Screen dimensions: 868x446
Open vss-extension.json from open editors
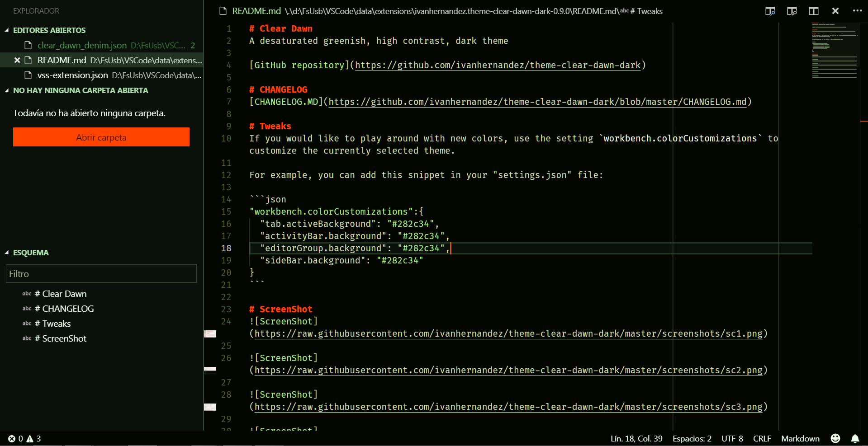tap(72, 75)
